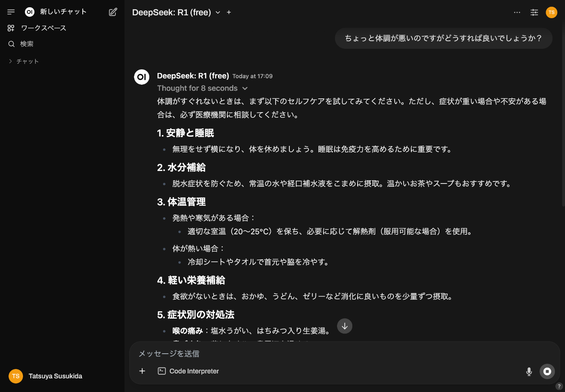This screenshot has width=565, height=392.
Task: Click the 新しいチャット label
Action: [63, 12]
